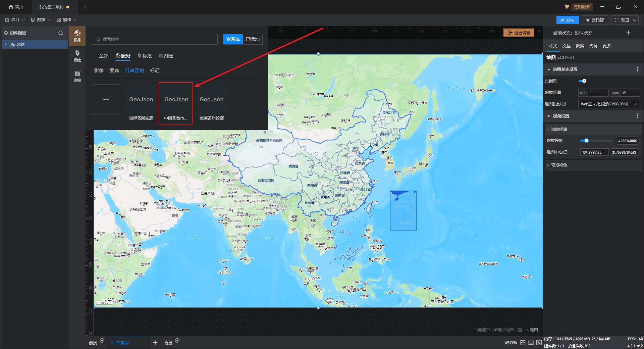Viewport: 644px width, 349px height.
Task: Collapse the 地图基本设置 section
Action: (549, 69)
